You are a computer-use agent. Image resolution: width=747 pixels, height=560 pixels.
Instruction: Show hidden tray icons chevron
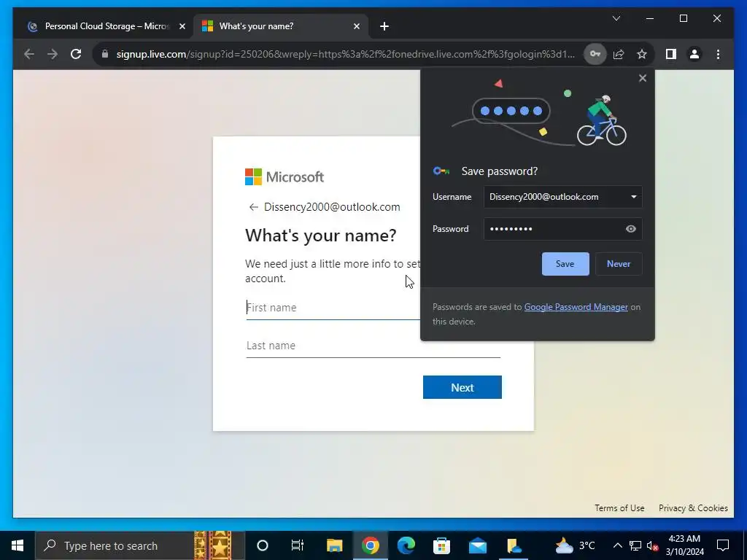(x=617, y=545)
